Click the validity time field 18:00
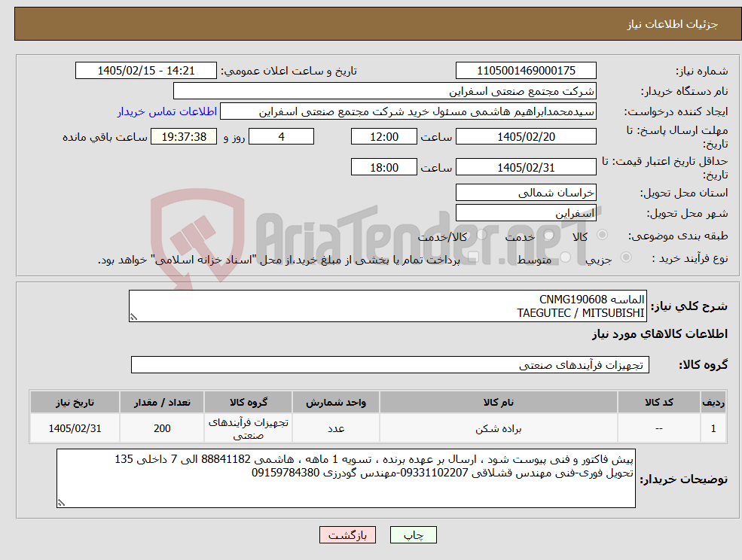 pos(383,167)
